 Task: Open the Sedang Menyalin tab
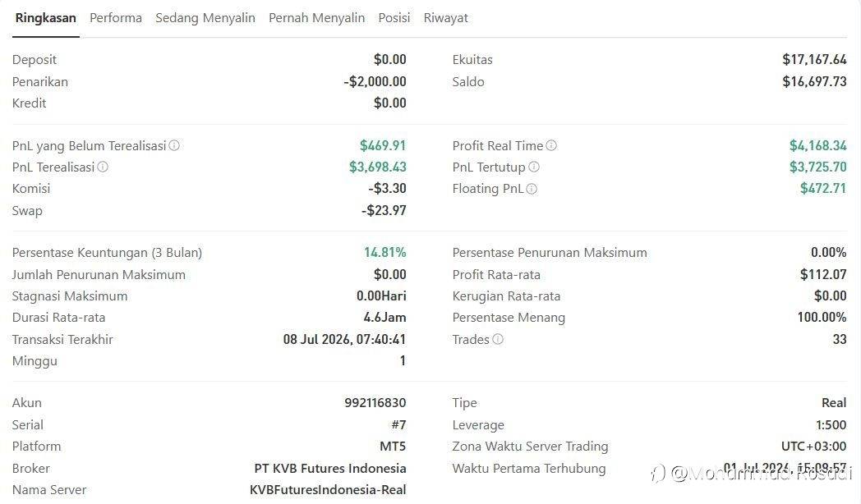pyautogui.click(x=205, y=18)
